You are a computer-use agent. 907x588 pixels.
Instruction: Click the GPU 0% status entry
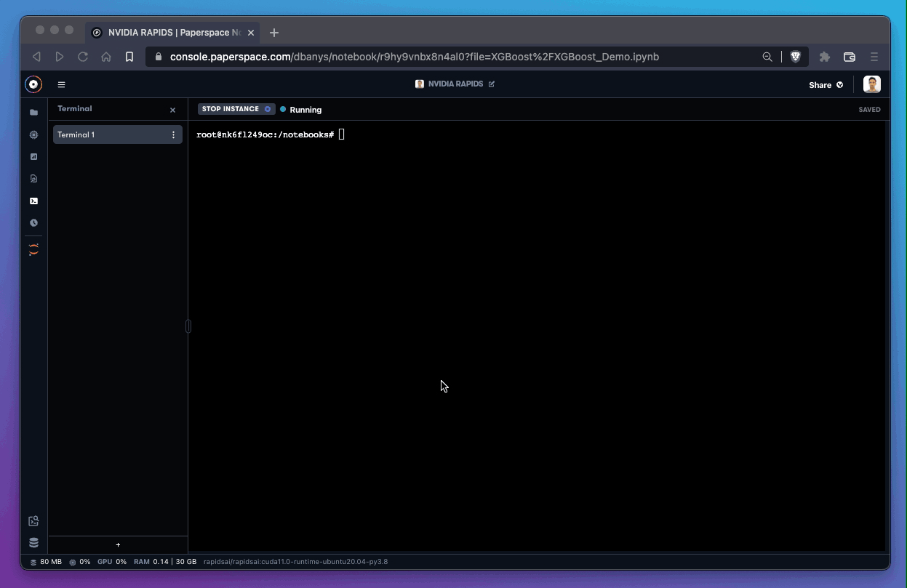click(112, 562)
